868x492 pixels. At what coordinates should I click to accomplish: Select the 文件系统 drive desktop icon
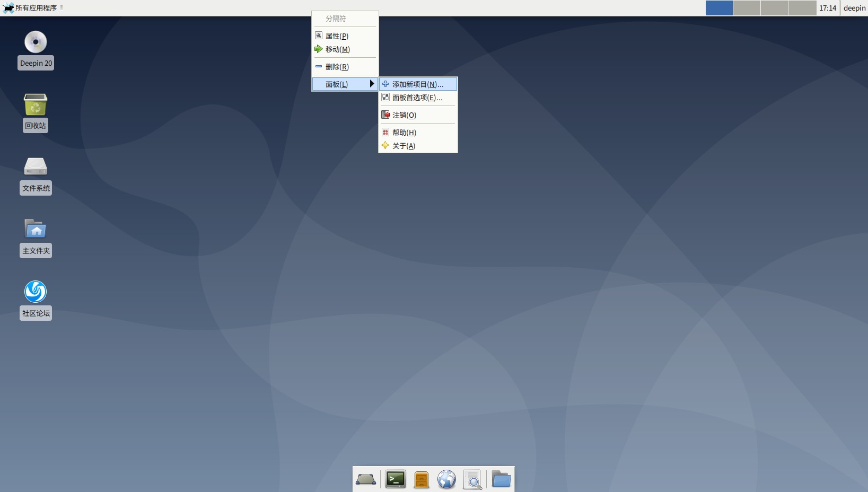point(36,175)
